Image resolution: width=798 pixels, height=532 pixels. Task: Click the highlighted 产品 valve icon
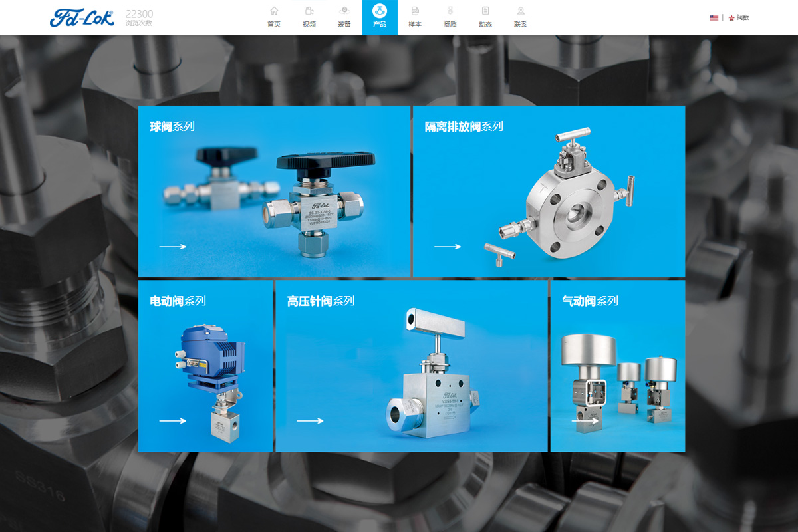(380, 11)
